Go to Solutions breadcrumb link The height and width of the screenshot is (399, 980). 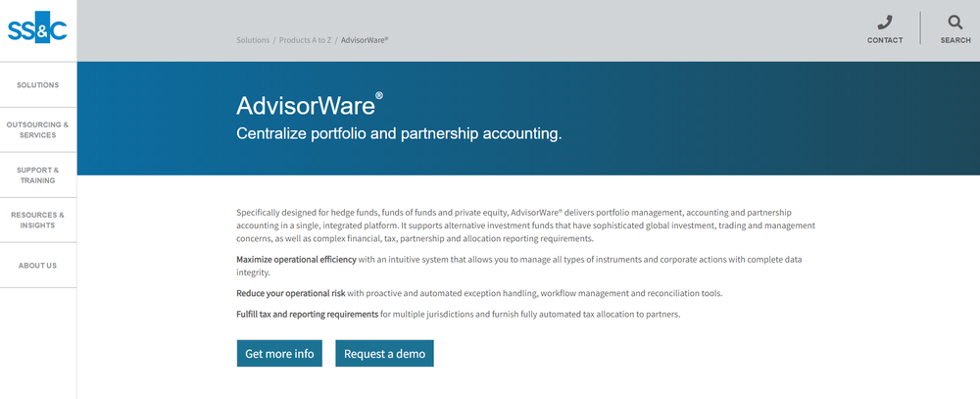pos(253,40)
